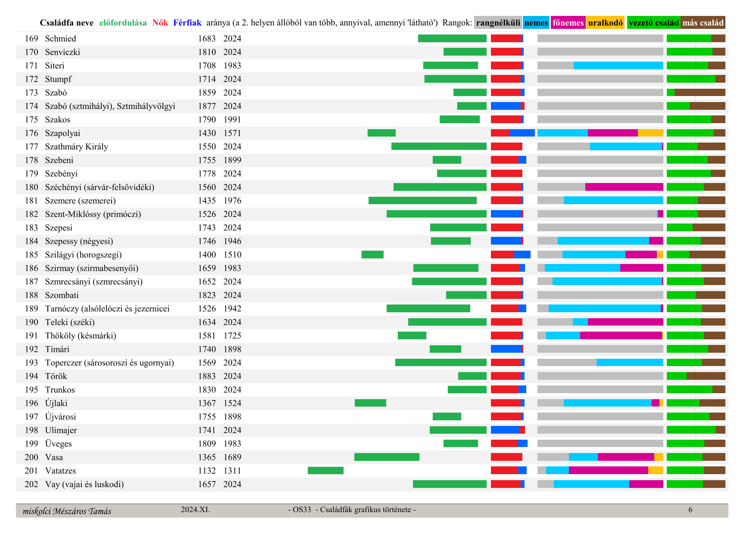
Task: Click the brown "más család" legend swatch
Action: pos(703,23)
